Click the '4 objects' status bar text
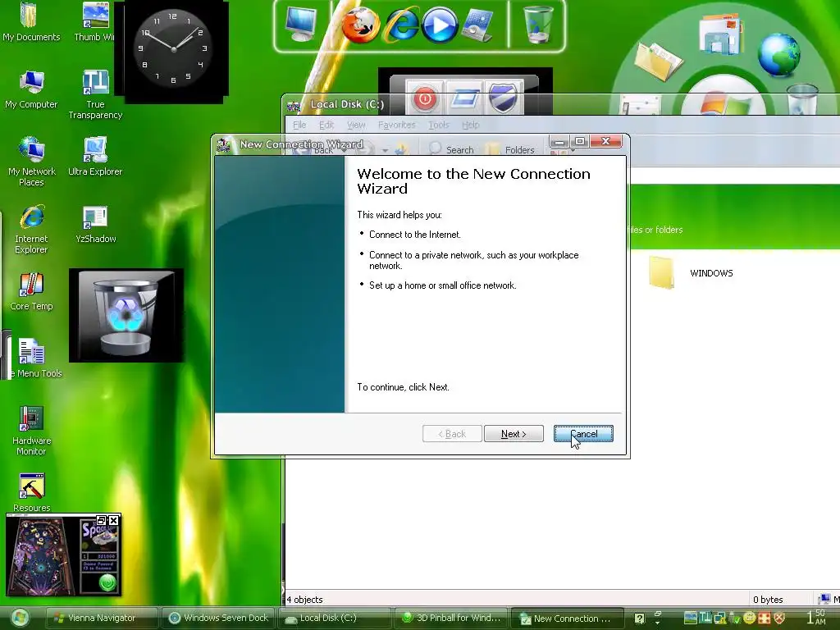Viewport: 840px width, 630px height. tap(305, 600)
